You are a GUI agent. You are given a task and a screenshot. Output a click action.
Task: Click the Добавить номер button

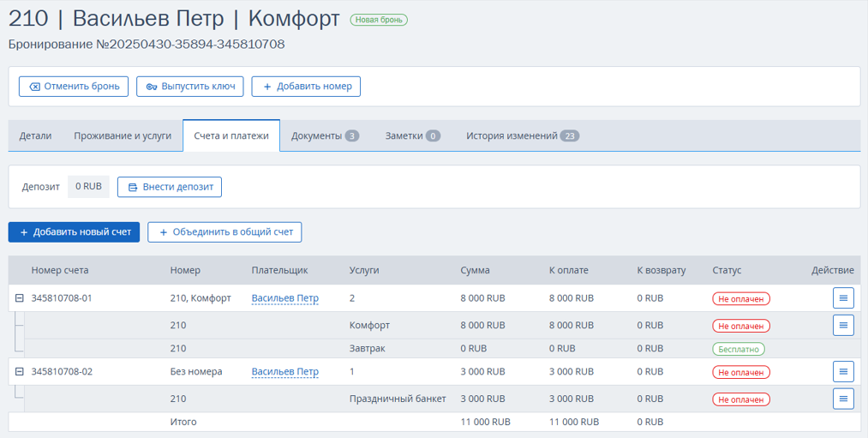(x=306, y=87)
